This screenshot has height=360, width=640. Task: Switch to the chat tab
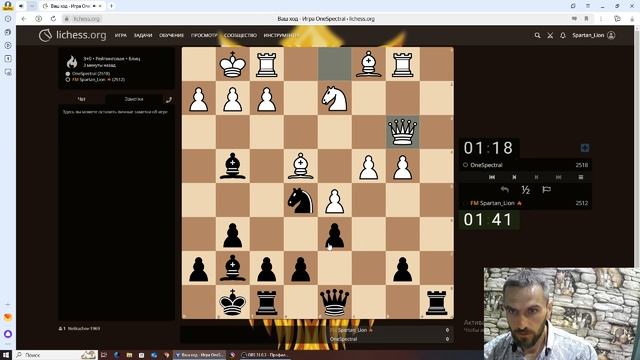click(82, 99)
